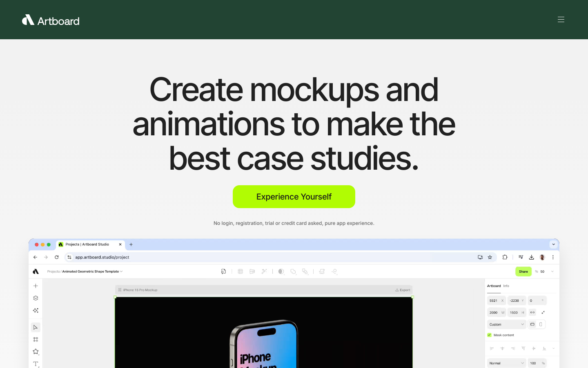Switch to the Info tab
This screenshot has height=368, width=588.
point(506,286)
